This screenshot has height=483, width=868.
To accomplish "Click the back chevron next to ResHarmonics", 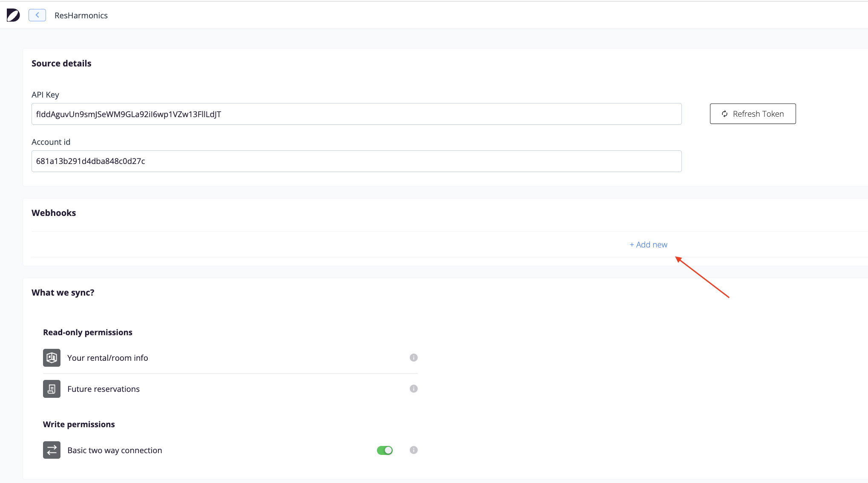I will pos(37,15).
